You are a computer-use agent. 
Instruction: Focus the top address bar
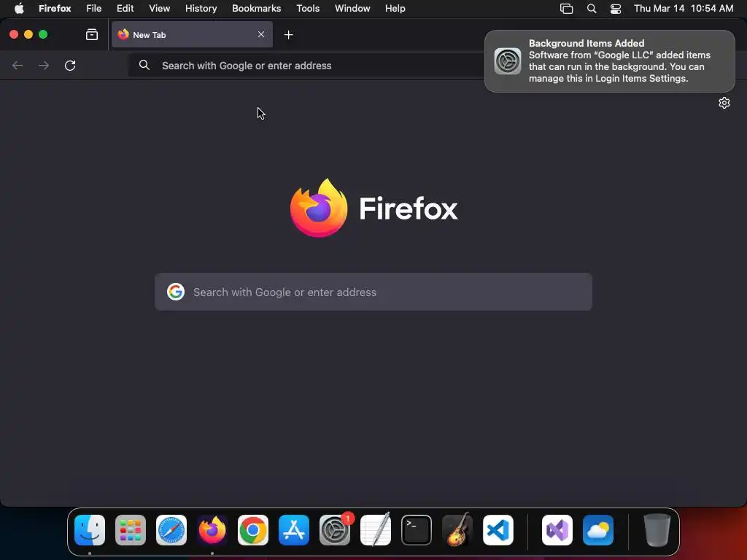tap(305, 65)
